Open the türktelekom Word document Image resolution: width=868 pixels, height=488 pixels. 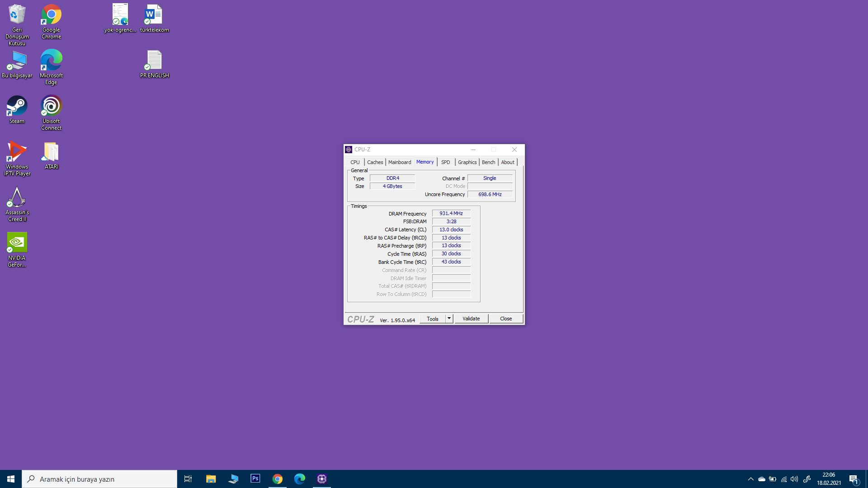154,19
